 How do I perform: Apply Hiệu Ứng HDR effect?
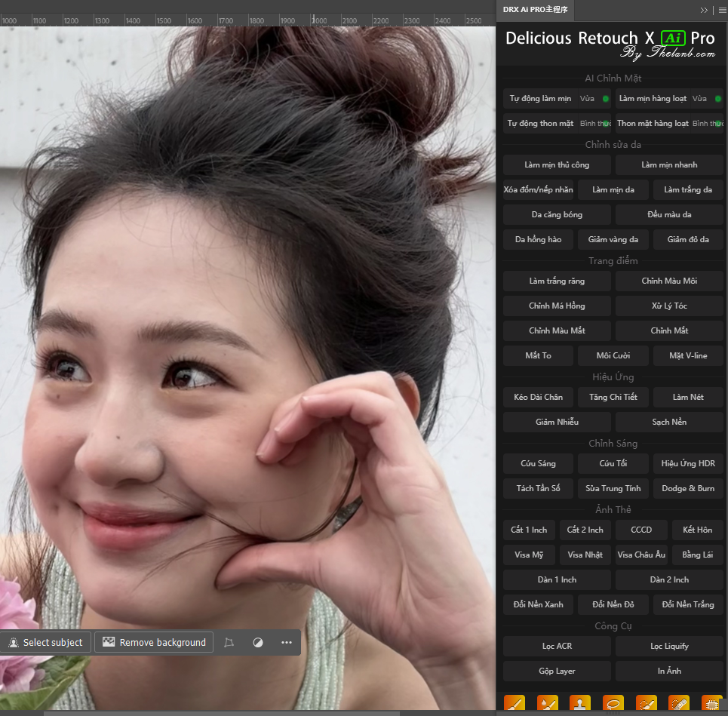point(688,463)
